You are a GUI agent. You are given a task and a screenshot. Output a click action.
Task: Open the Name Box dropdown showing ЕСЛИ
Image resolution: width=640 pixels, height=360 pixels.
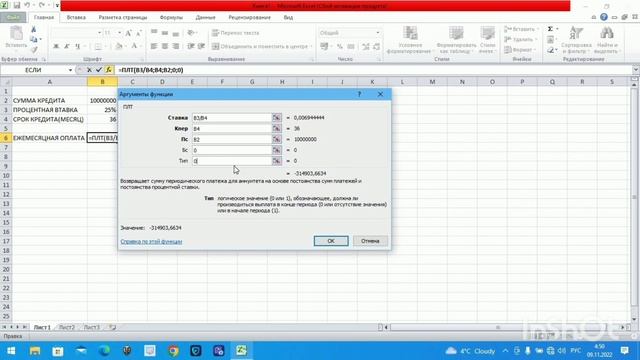pyautogui.click(x=70, y=70)
